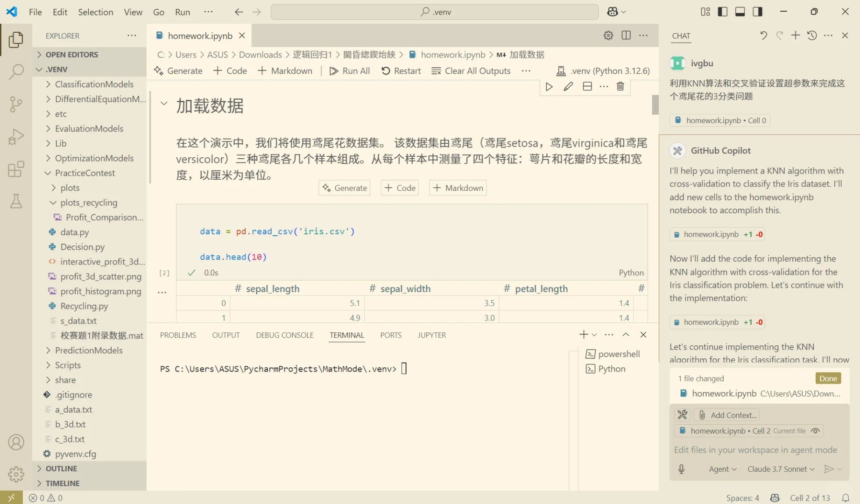The width and height of the screenshot is (860, 504).
Task: Start a new chat with plus icon
Action: coord(796,35)
